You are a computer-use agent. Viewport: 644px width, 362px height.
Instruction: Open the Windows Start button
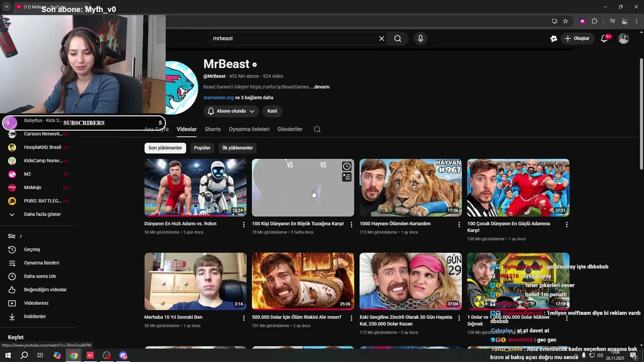click(8, 355)
